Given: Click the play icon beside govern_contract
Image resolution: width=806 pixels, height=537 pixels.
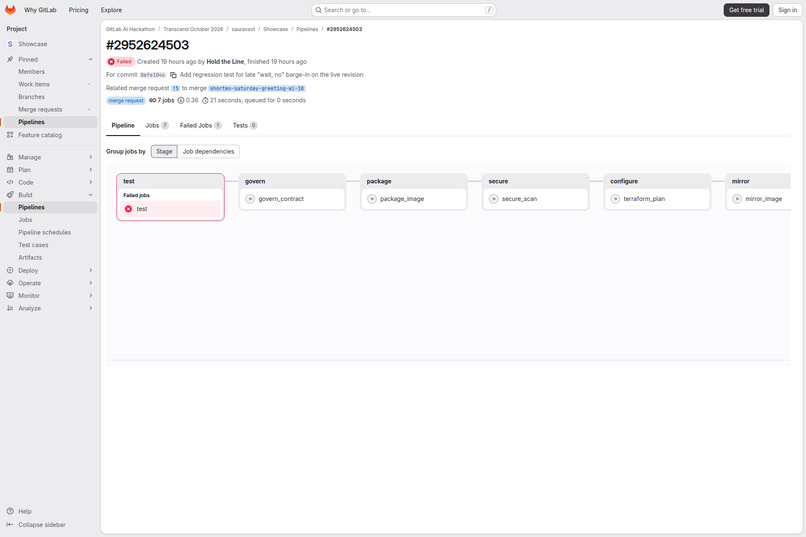Looking at the screenshot, I should point(250,199).
